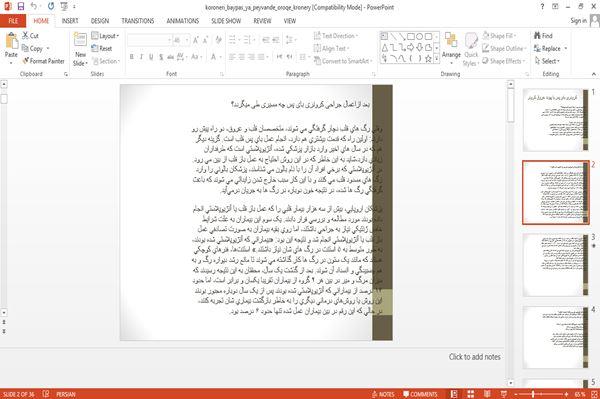Image resolution: width=600 pixels, height=399 pixels.
Task: Open PowerPoint Help question mark
Action: tap(542, 7)
